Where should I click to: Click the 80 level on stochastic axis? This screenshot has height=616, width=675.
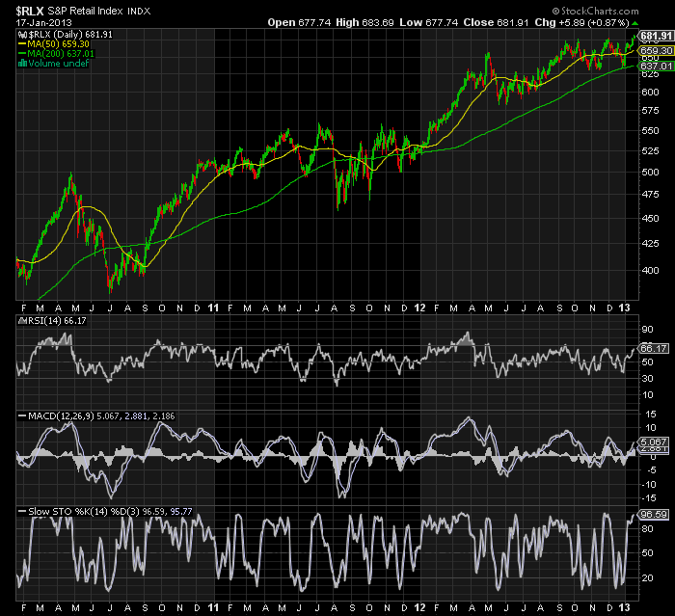[x=647, y=529]
